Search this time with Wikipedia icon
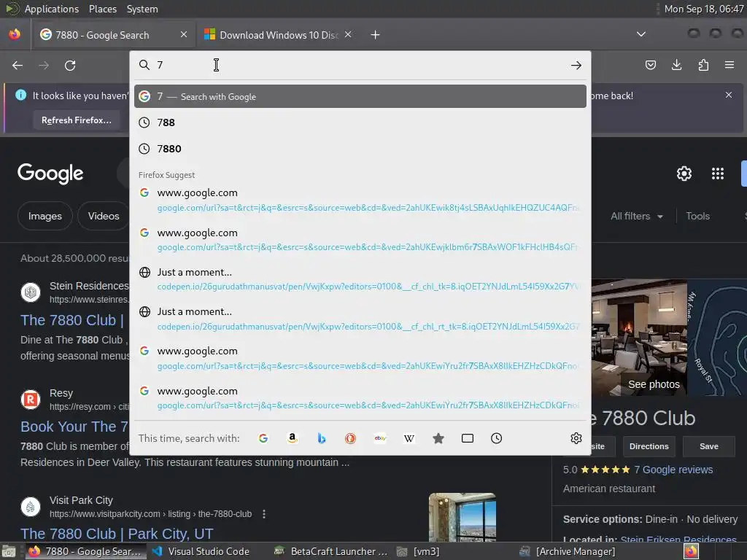This screenshot has width=747, height=560. pos(409,438)
